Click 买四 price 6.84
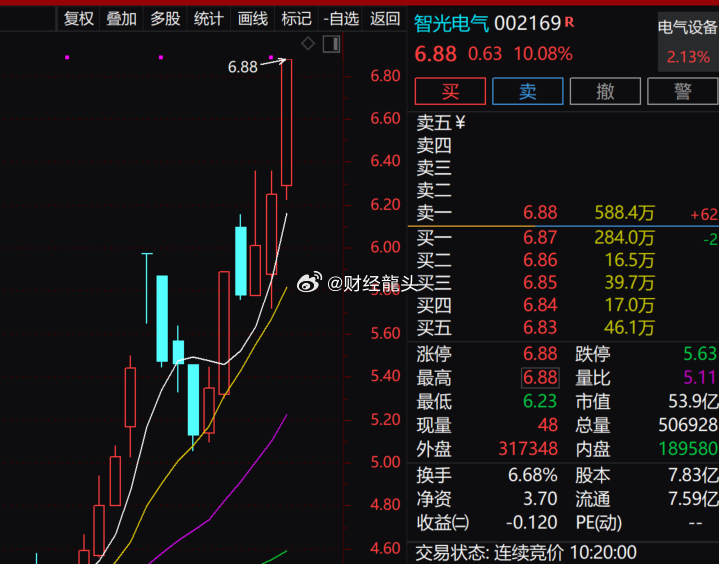Image resolution: width=719 pixels, height=564 pixels. click(540, 305)
